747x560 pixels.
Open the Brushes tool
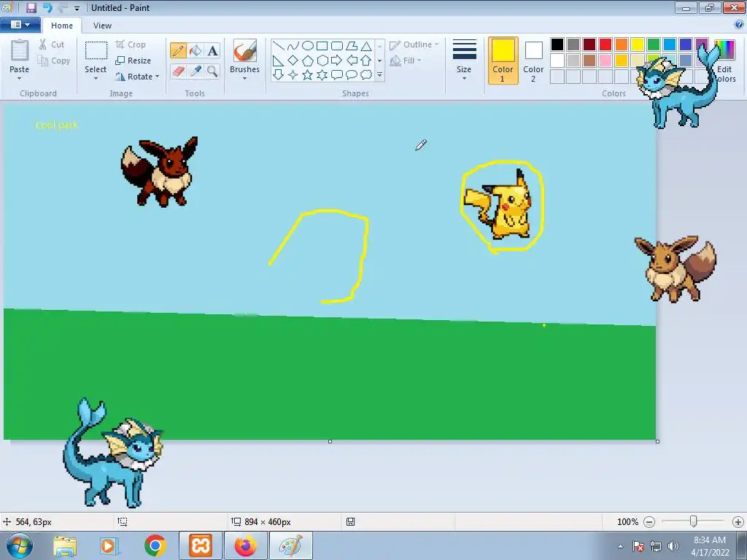tap(245, 50)
